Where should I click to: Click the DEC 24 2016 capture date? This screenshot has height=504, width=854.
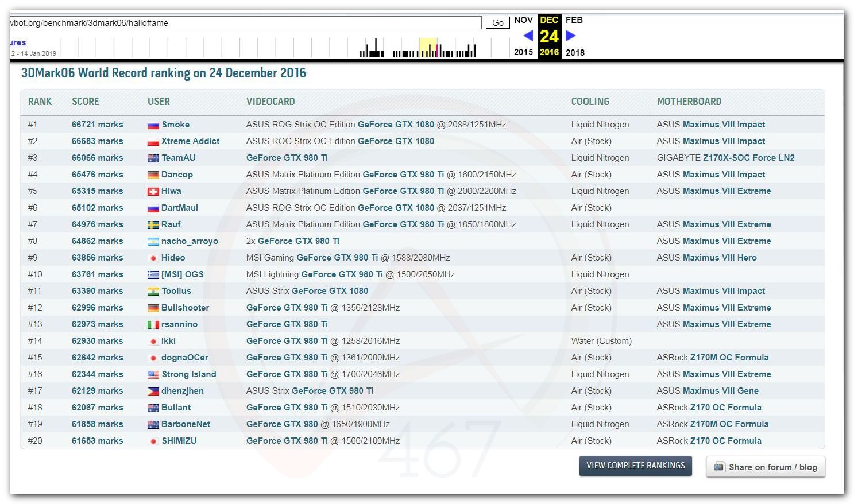[549, 36]
